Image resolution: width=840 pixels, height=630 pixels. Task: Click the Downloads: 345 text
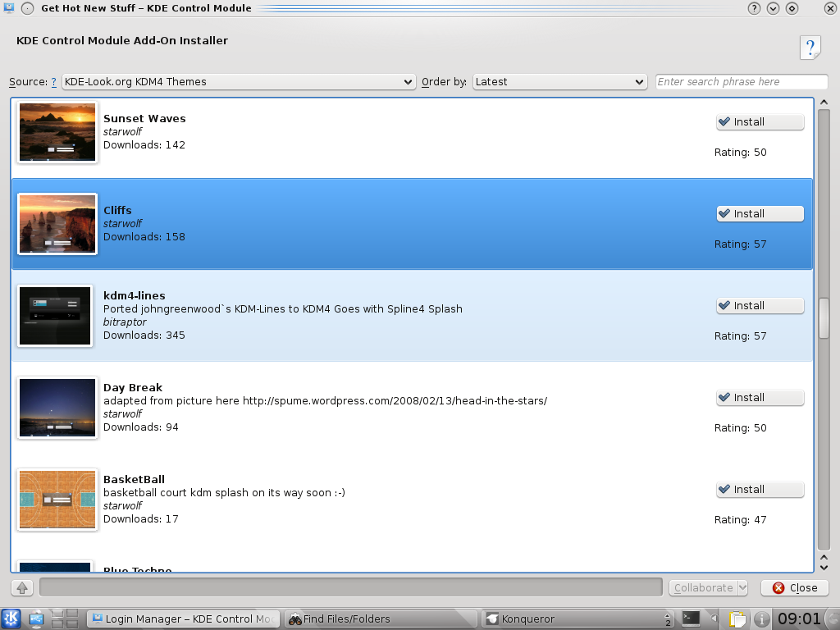(x=144, y=336)
